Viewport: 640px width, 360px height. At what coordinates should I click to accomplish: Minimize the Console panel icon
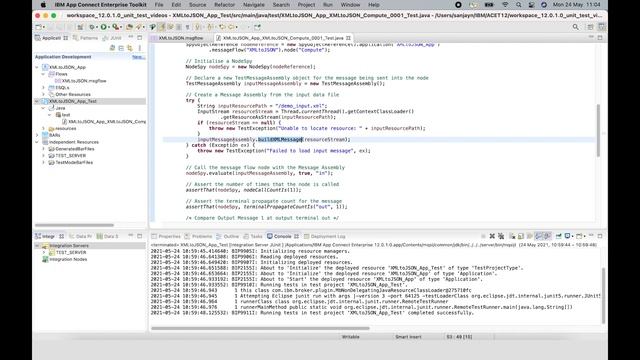coord(591,236)
